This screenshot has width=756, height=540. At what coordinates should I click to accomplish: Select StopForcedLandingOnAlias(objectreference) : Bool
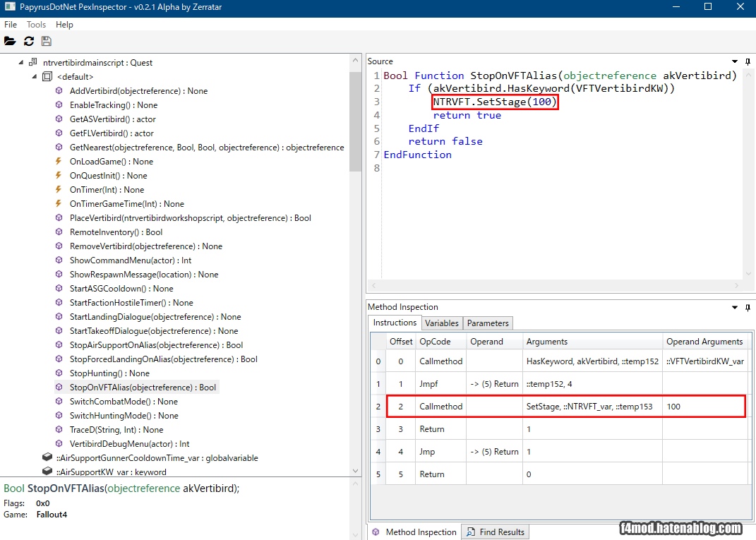164,359
